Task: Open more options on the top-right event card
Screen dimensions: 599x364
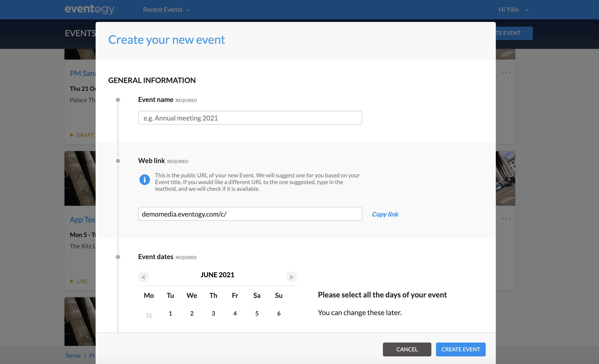Action: point(506,72)
